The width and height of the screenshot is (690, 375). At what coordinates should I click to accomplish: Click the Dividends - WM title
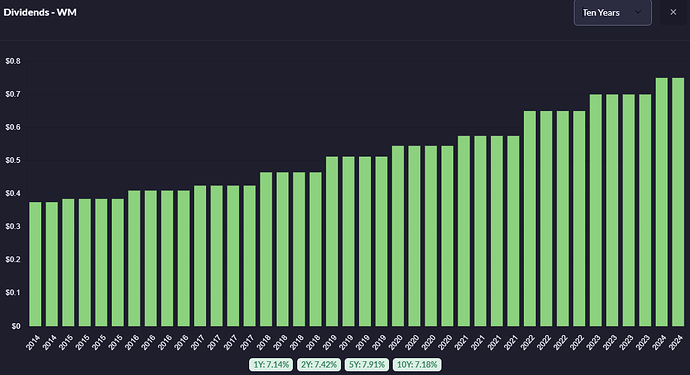pyautogui.click(x=40, y=12)
